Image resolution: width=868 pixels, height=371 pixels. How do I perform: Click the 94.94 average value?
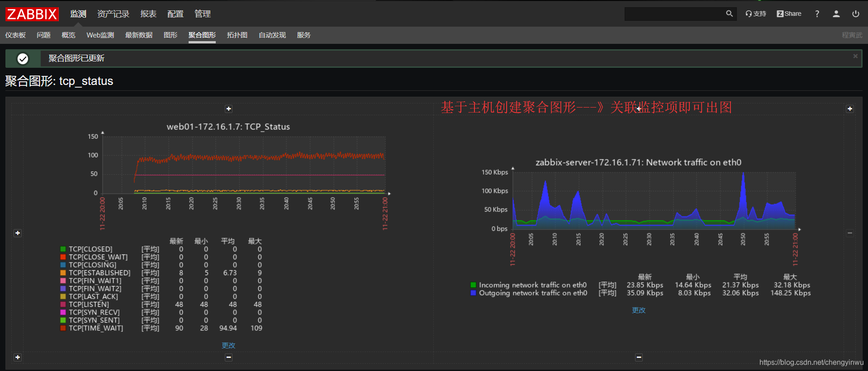[x=228, y=328]
